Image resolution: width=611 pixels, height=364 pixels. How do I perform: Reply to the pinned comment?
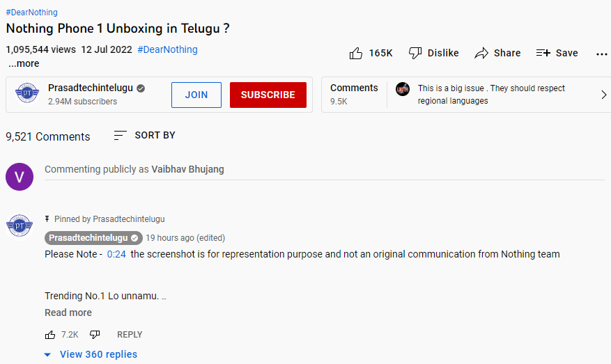point(130,335)
